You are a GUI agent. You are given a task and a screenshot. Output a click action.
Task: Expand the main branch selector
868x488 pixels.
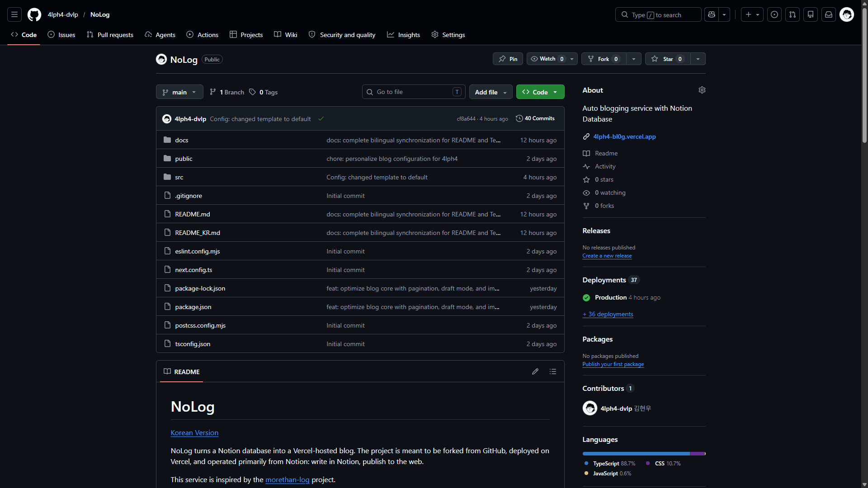click(179, 92)
